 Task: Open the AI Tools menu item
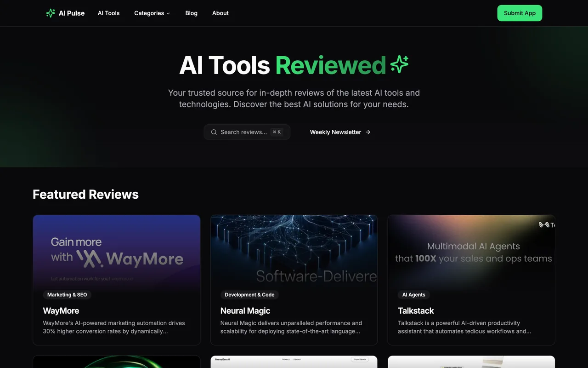click(108, 13)
